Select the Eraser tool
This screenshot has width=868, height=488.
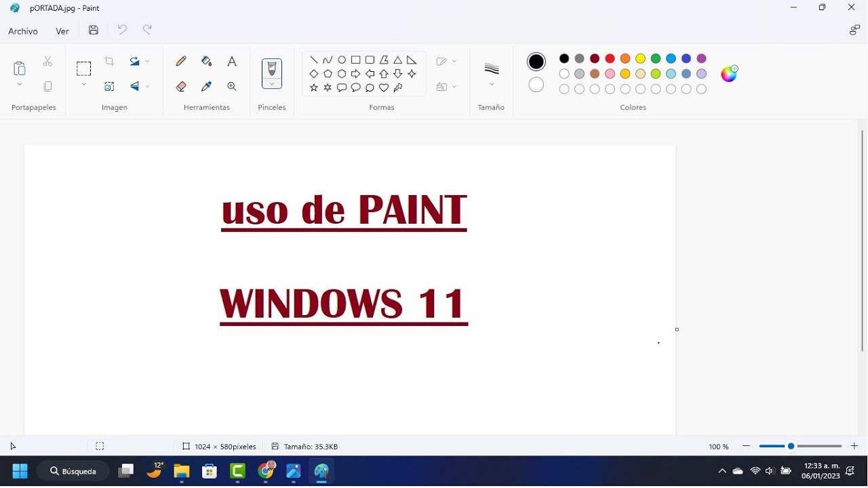click(181, 86)
